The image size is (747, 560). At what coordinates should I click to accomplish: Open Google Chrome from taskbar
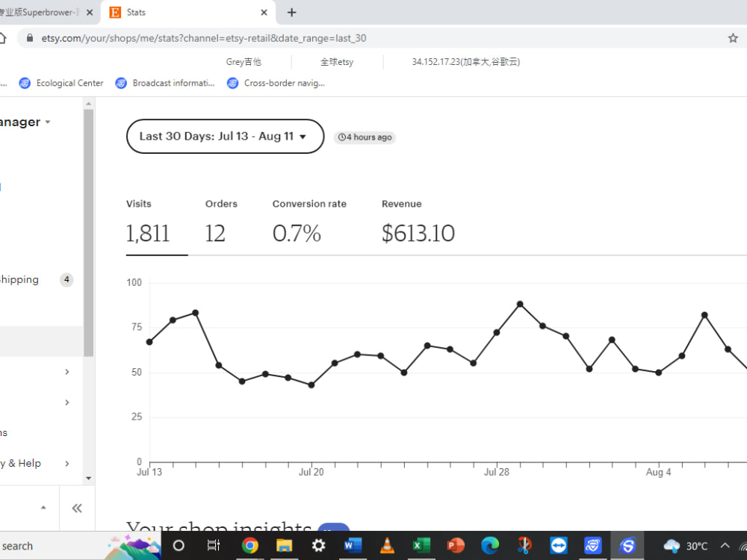tap(249, 546)
